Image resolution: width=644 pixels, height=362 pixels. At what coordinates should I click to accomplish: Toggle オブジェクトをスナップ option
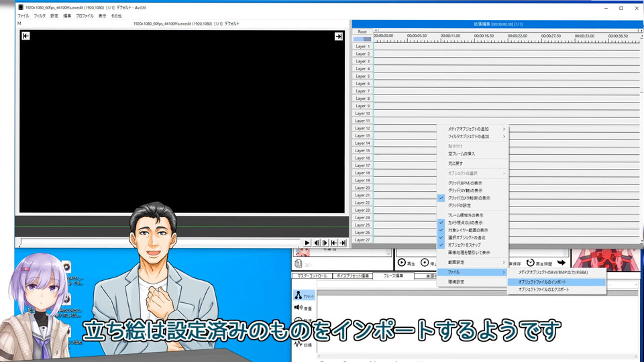coord(472,245)
